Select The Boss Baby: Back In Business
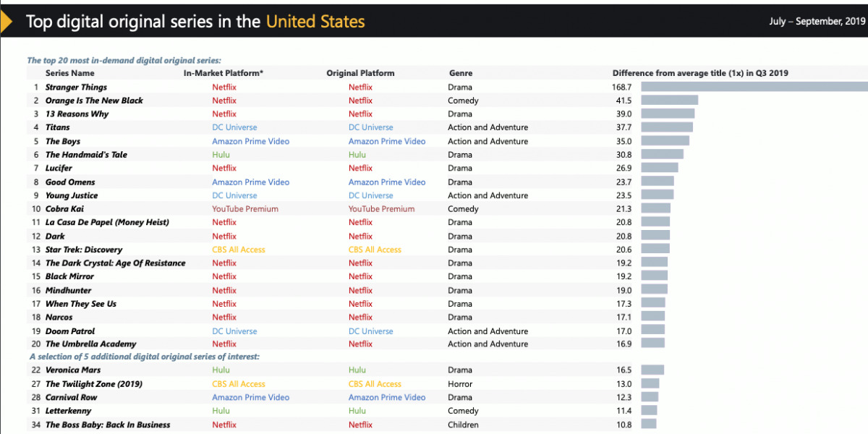This screenshot has height=434, width=868. point(108,425)
